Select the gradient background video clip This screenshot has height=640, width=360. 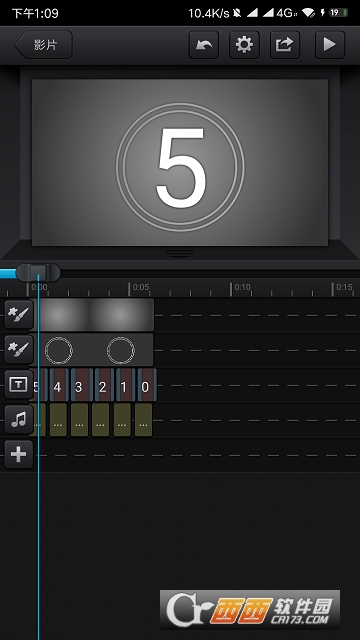pyautogui.click(x=92, y=315)
